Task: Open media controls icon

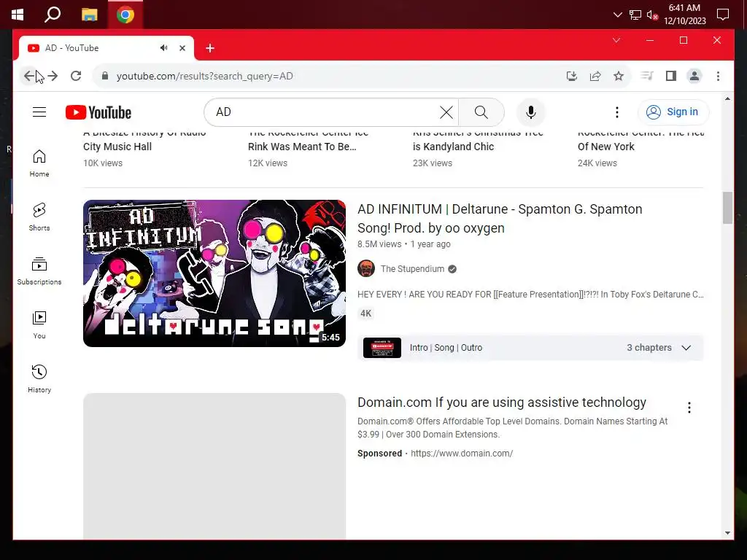Action: tap(647, 76)
